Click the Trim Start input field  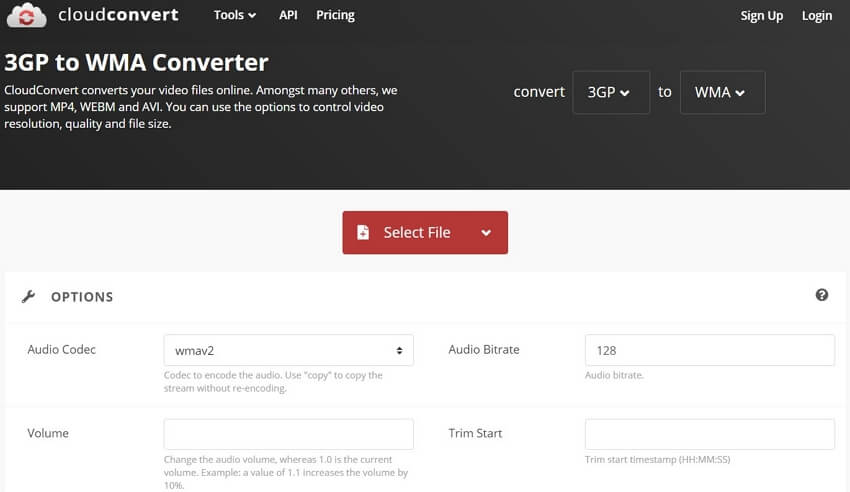[710, 434]
